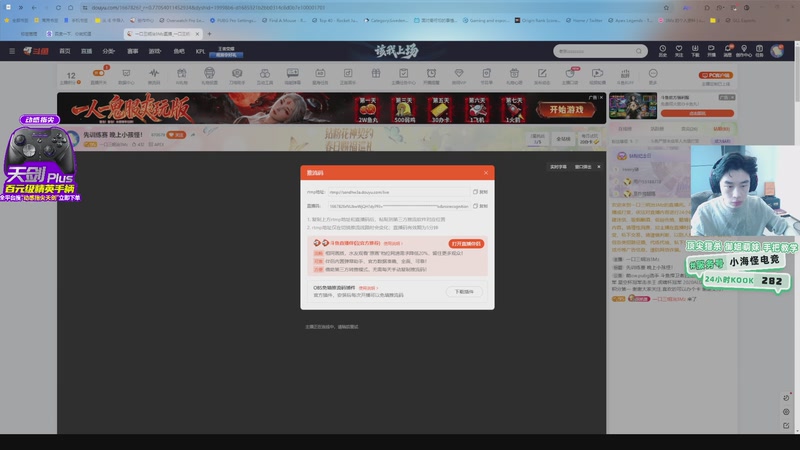Open 使用说明 link next to 斗鱼直播伴侣
The width and height of the screenshot is (800, 450).
[x=393, y=243]
